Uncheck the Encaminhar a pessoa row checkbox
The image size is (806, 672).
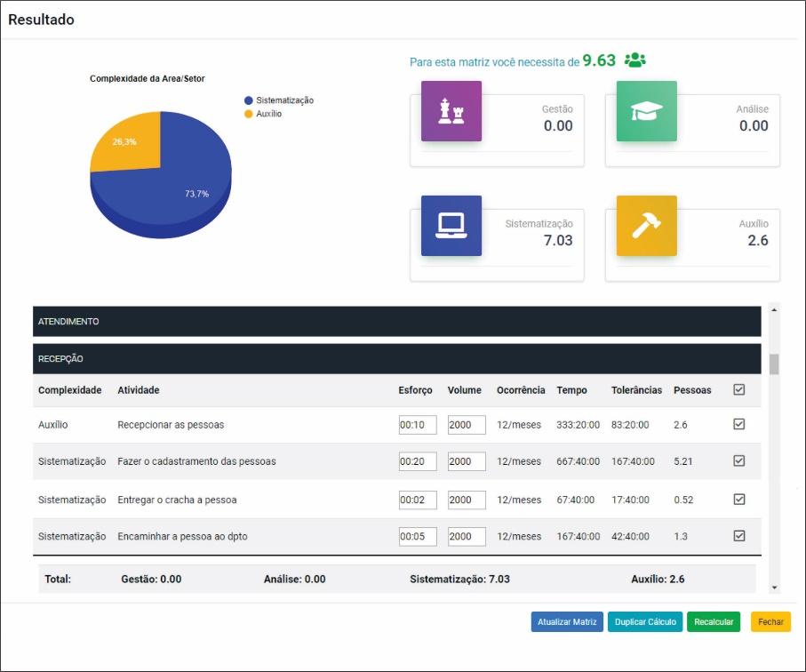coord(739,536)
